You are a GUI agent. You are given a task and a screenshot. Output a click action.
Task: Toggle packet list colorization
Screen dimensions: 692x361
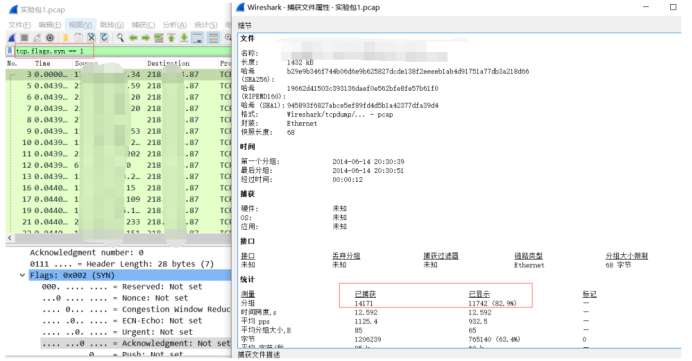point(213,38)
